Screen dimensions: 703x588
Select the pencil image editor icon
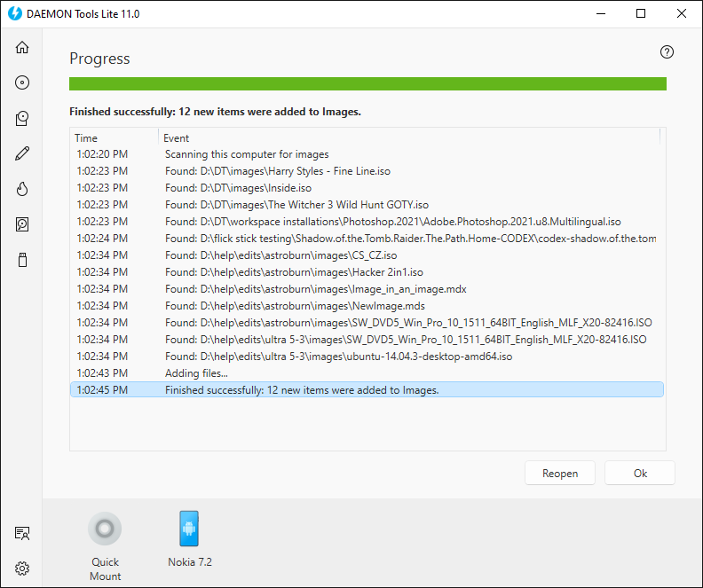(x=22, y=153)
